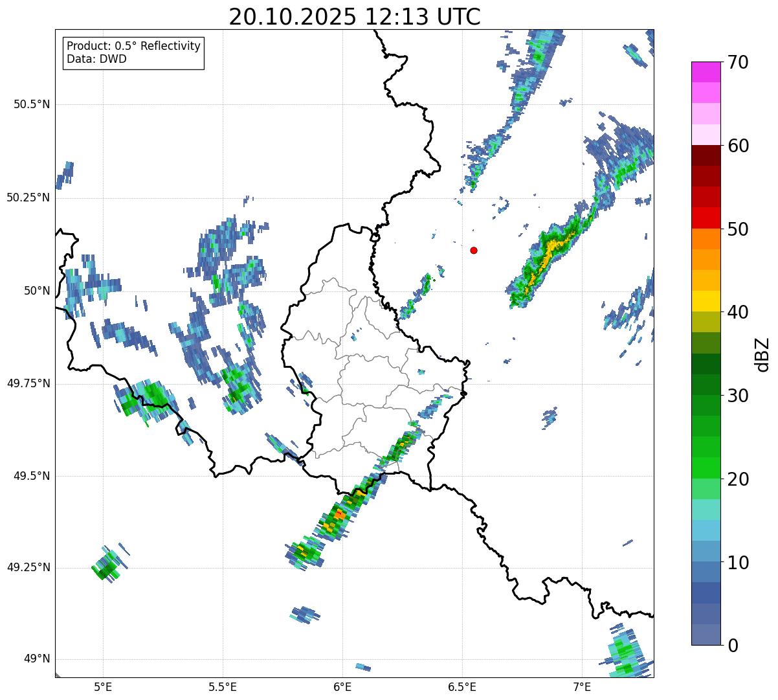
Task: Click the orange echo core near 49.4°N 6°E
Action: point(340,515)
